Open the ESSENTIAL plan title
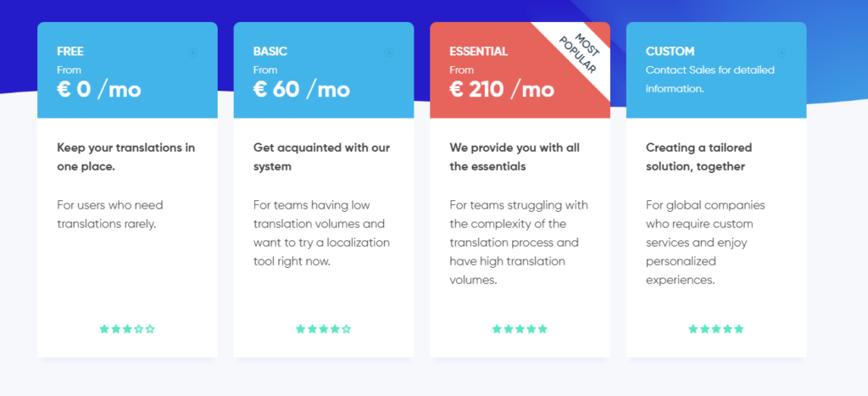The width and height of the screenshot is (868, 396). click(x=478, y=52)
